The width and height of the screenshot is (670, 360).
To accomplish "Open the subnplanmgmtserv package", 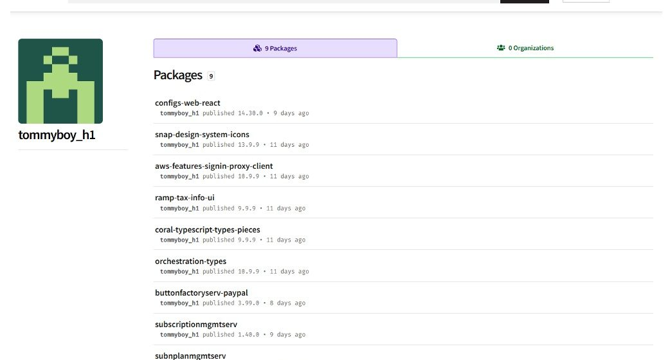I will [190, 356].
